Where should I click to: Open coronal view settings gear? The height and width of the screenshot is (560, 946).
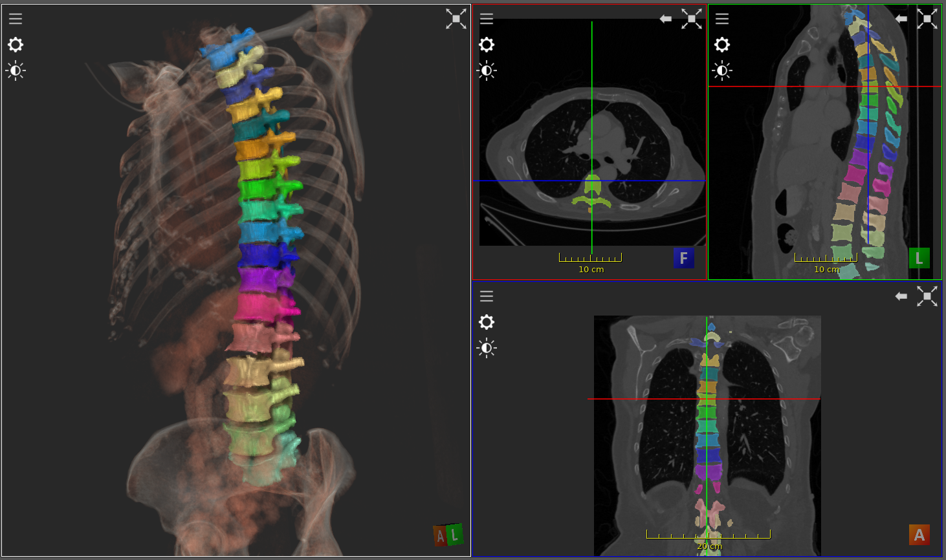tap(487, 322)
